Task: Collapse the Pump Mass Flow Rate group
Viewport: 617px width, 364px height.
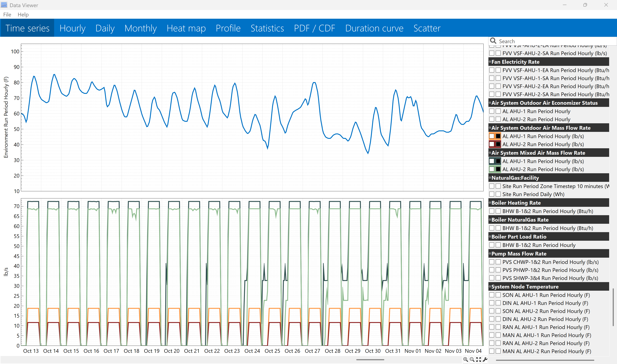Action: point(490,254)
